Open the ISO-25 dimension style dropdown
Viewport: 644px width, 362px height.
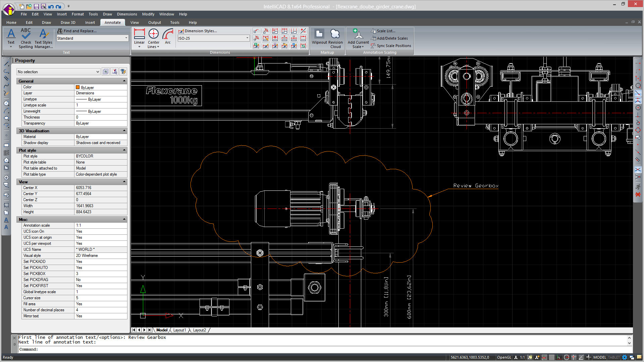pyautogui.click(x=247, y=38)
